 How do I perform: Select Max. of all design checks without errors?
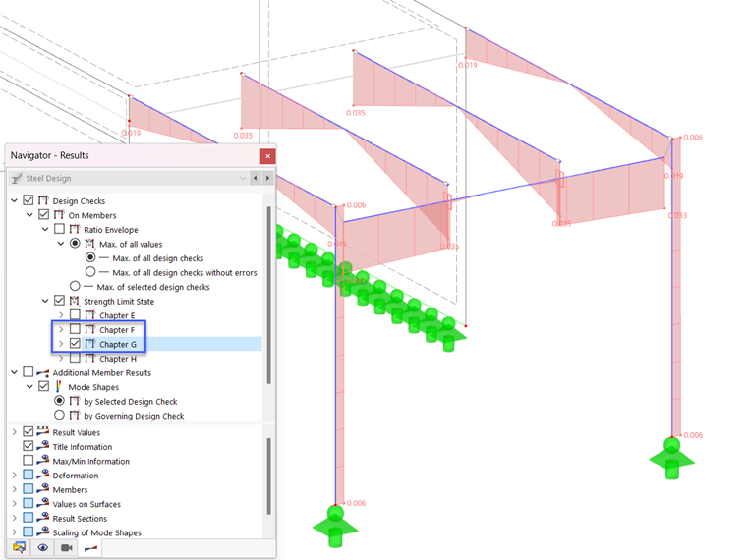point(90,272)
